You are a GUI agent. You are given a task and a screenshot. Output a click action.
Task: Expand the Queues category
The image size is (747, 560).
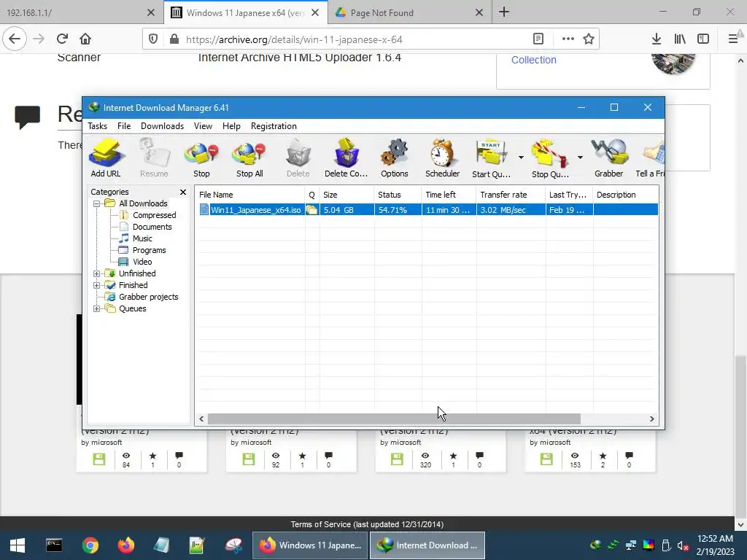97,308
